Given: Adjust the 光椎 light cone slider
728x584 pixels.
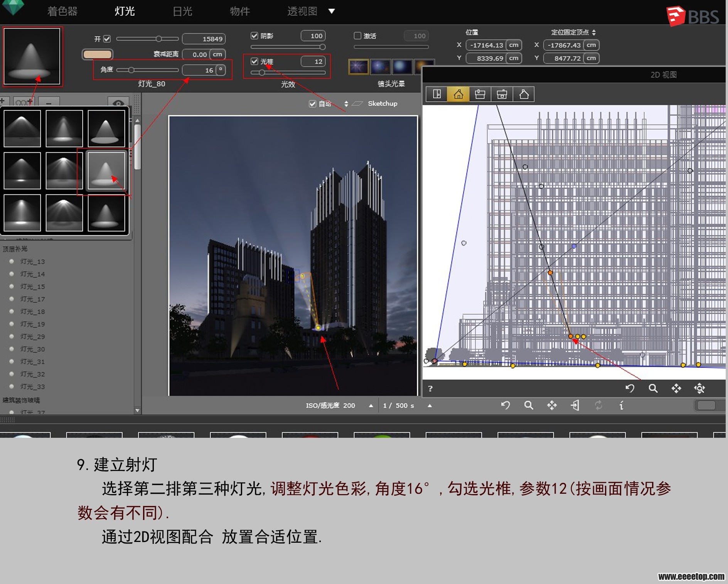Looking at the screenshot, I should pos(288,73).
